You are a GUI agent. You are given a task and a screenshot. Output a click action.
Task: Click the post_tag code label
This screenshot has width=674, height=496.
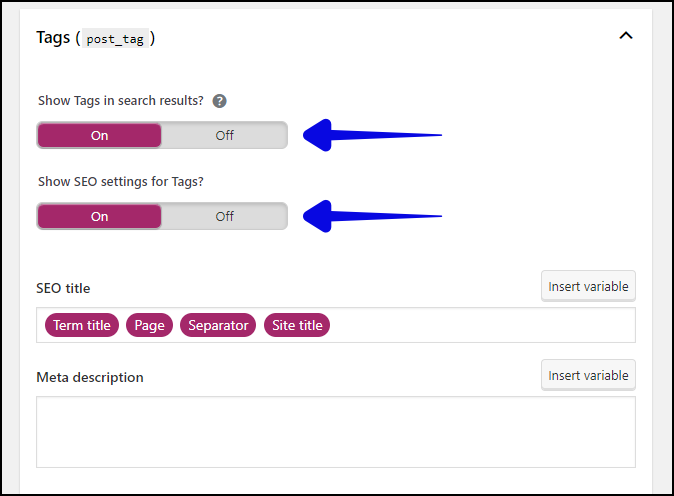click(115, 39)
